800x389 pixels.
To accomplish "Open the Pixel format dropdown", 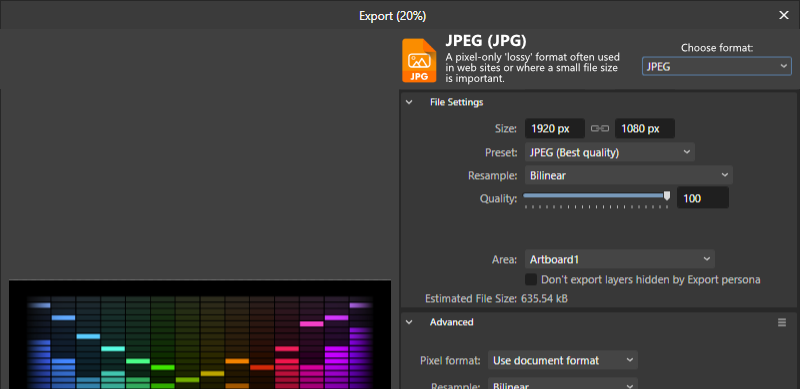I will (x=563, y=360).
